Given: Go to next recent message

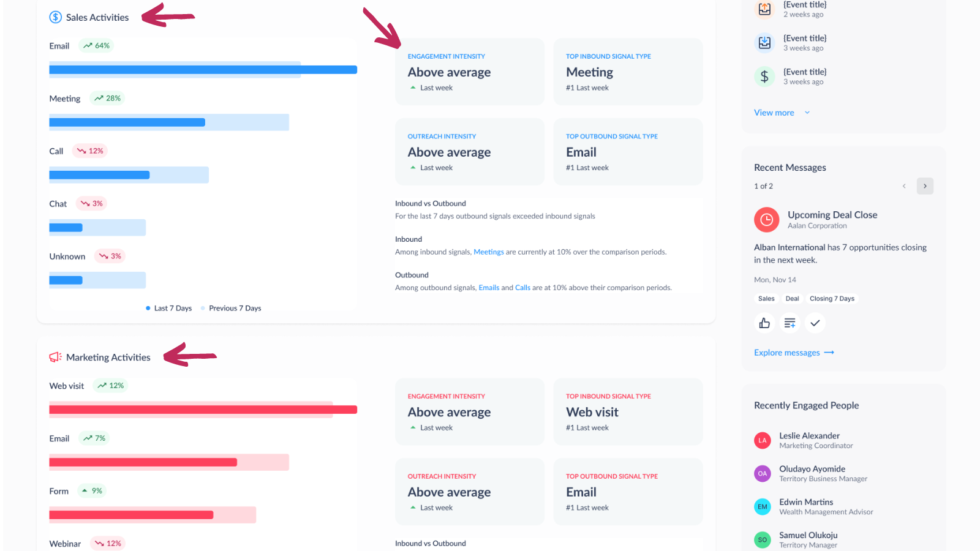Looking at the screenshot, I should point(925,186).
